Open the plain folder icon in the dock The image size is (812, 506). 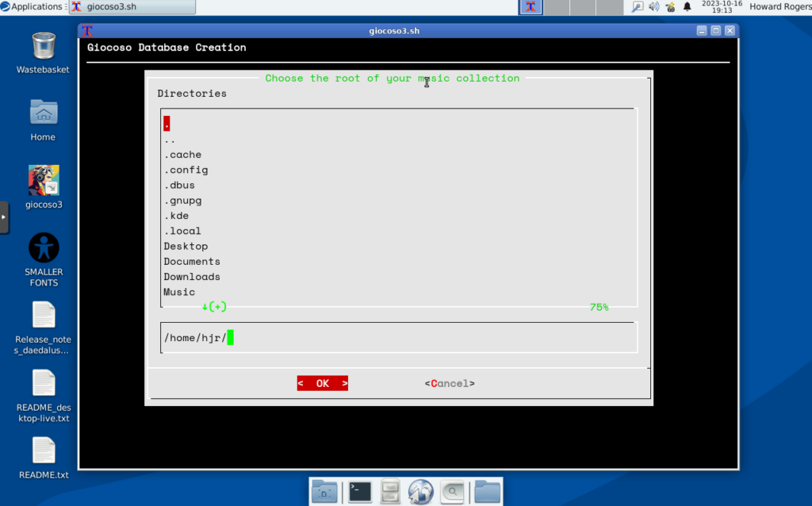click(x=488, y=492)
